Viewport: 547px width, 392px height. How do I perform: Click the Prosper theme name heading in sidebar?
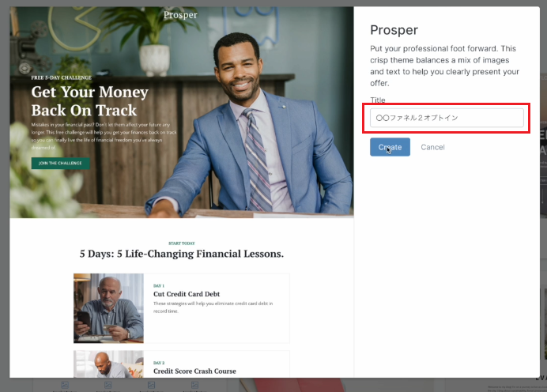[394, 30]
